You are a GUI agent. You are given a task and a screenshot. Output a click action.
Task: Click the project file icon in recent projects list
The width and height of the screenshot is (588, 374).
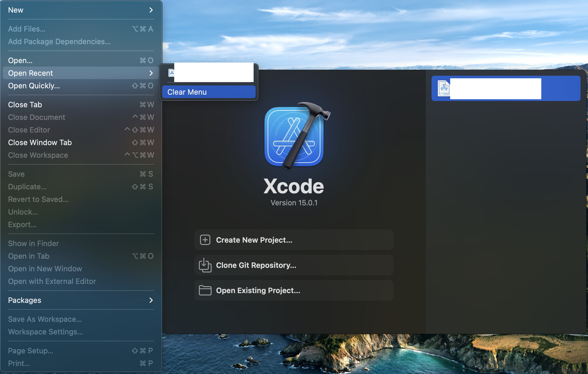point(444,88)
